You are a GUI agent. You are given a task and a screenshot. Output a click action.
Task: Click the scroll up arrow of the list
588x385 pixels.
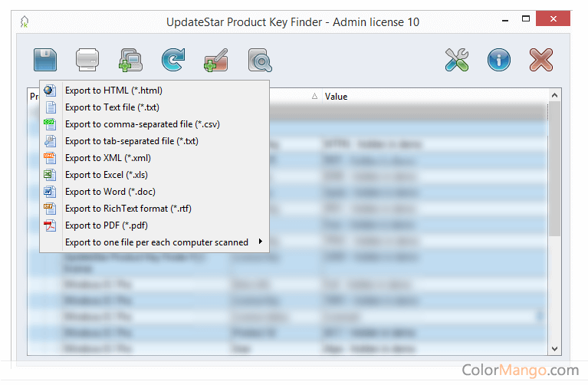[555, 95]
